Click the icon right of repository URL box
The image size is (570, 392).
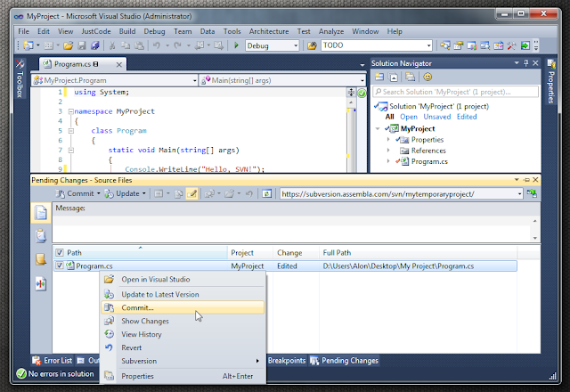532,193
